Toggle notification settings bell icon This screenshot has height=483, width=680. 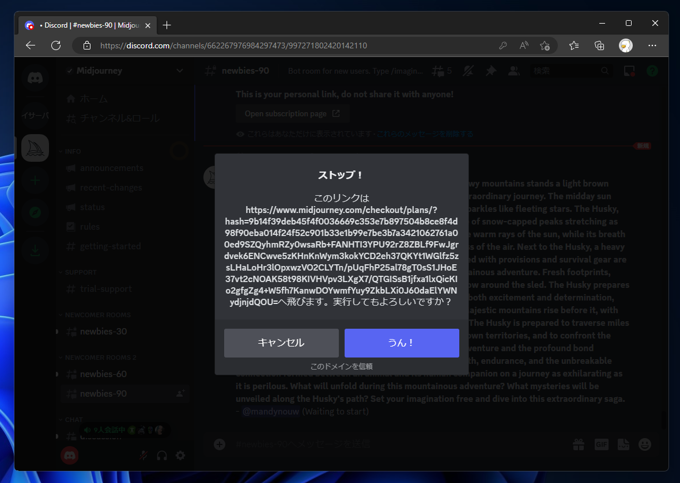(468, 71)
